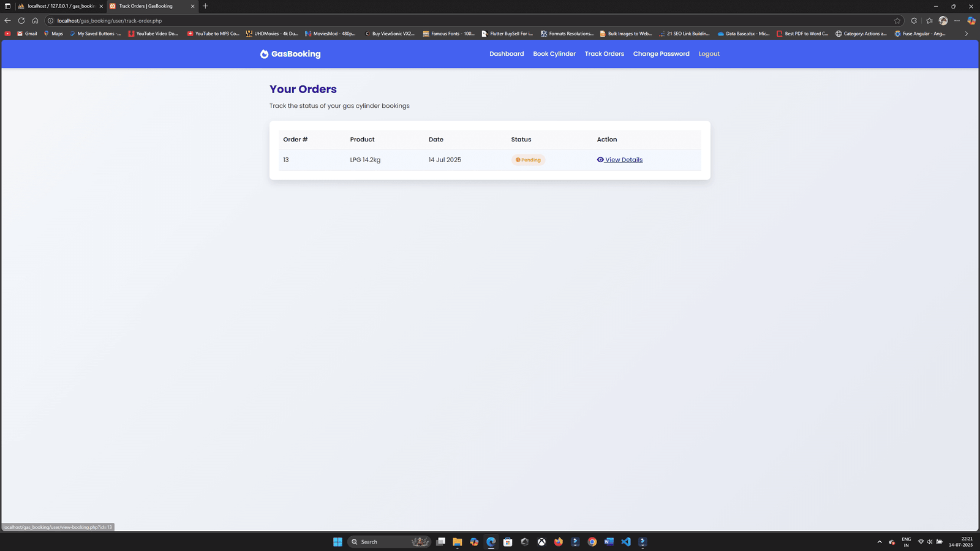Screen dimensions: 980x551
Task: Click the View Details link for order 13
Action: point(624,160)
